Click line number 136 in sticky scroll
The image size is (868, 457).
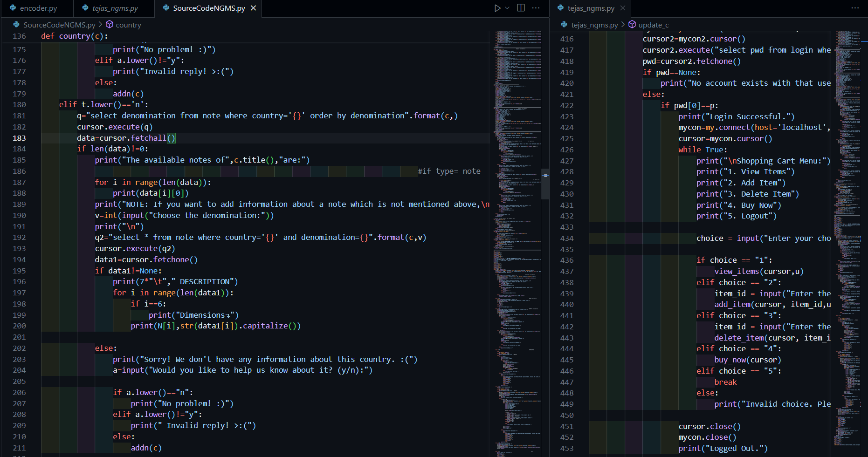pos(19,36)
